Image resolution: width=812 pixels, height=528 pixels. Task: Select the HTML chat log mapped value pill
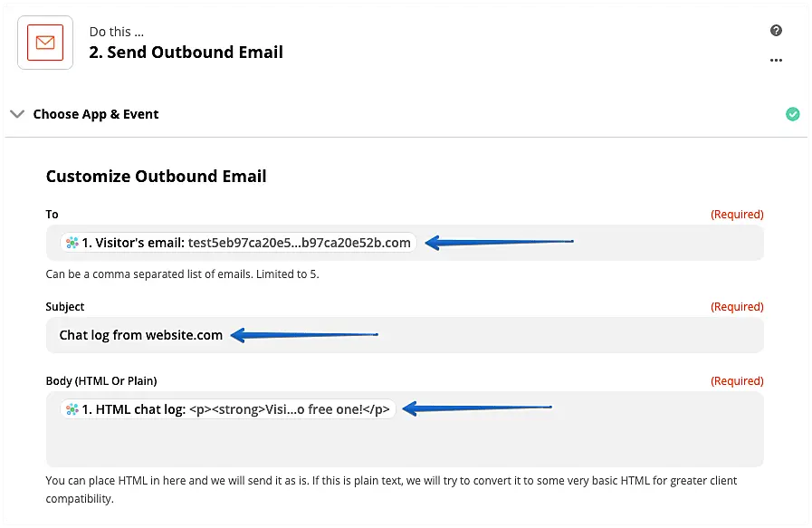pyautogui.click(x=228, y=409)
